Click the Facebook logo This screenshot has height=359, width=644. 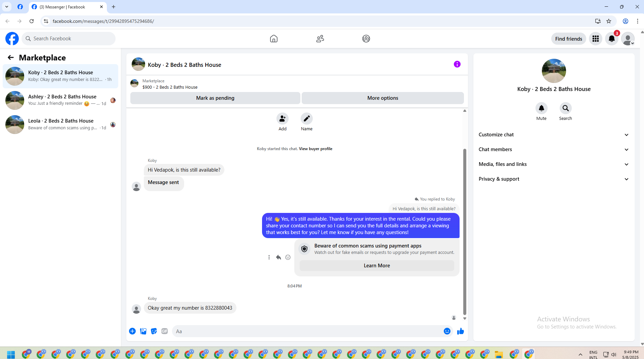(x=12, y=39)
